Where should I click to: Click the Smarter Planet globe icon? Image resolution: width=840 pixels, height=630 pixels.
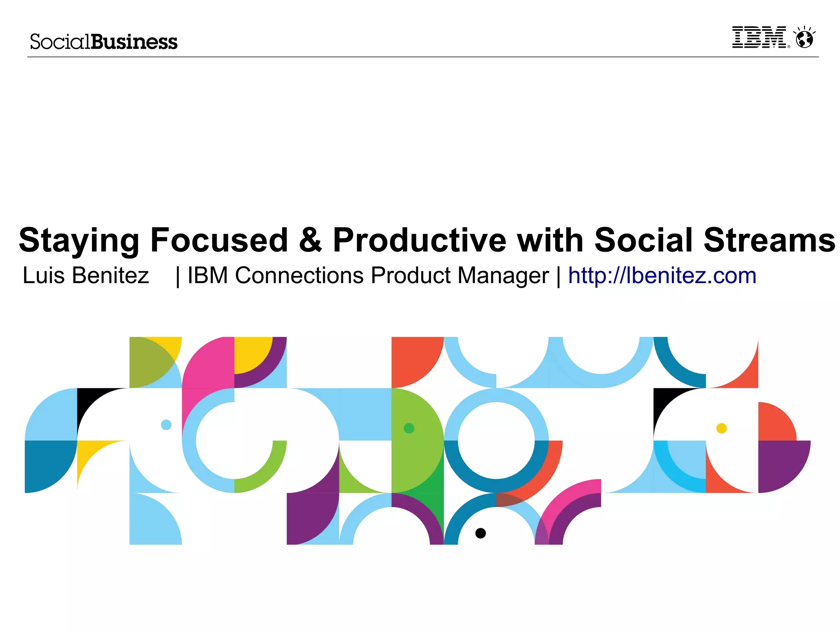tap(804, 38)
